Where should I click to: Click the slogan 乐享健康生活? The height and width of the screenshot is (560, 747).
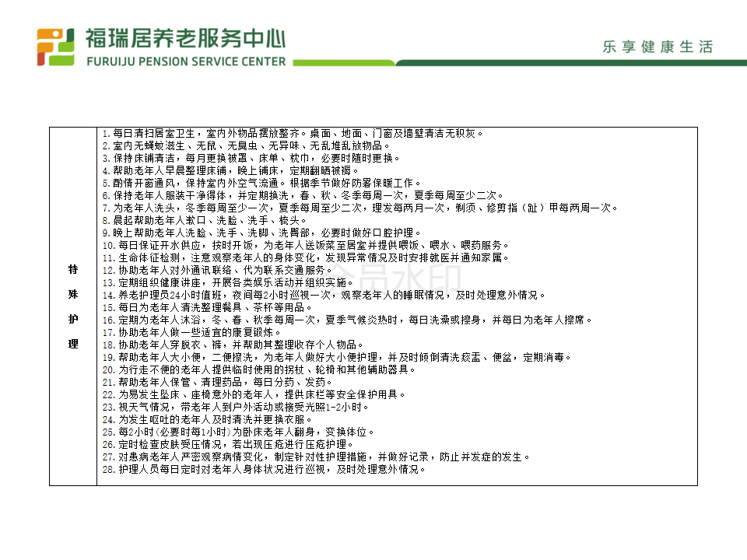658,47
